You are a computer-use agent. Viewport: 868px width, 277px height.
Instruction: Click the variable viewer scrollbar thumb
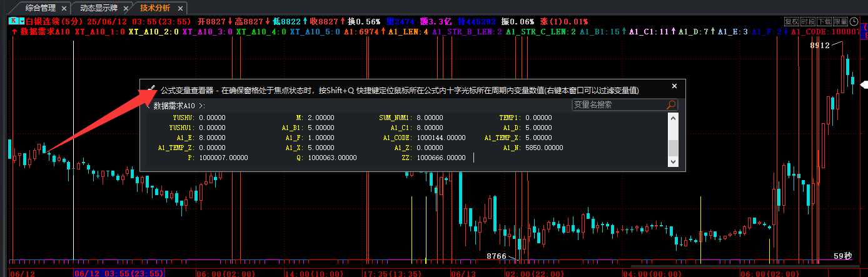[x=673, y=148]
